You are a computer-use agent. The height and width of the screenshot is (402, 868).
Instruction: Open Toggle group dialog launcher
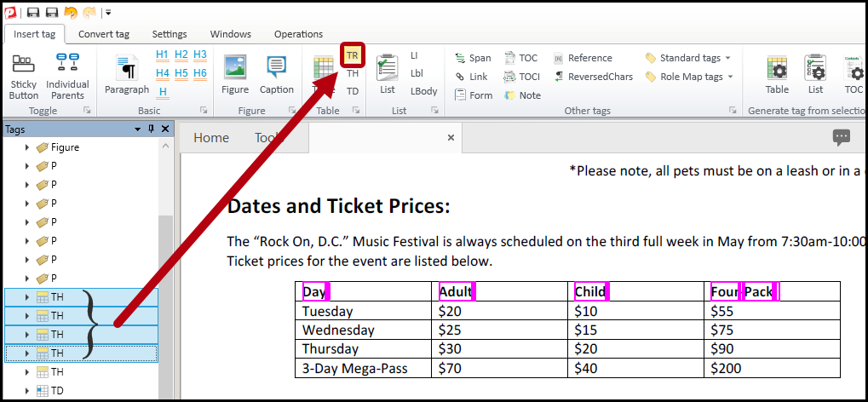pyautogui.click(x=87, y=110)
